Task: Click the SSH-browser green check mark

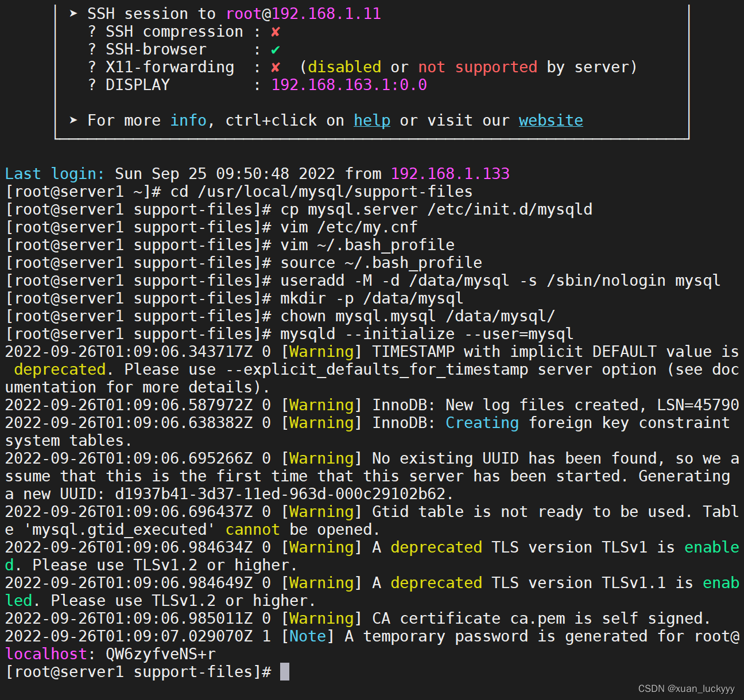Action: 276,49
